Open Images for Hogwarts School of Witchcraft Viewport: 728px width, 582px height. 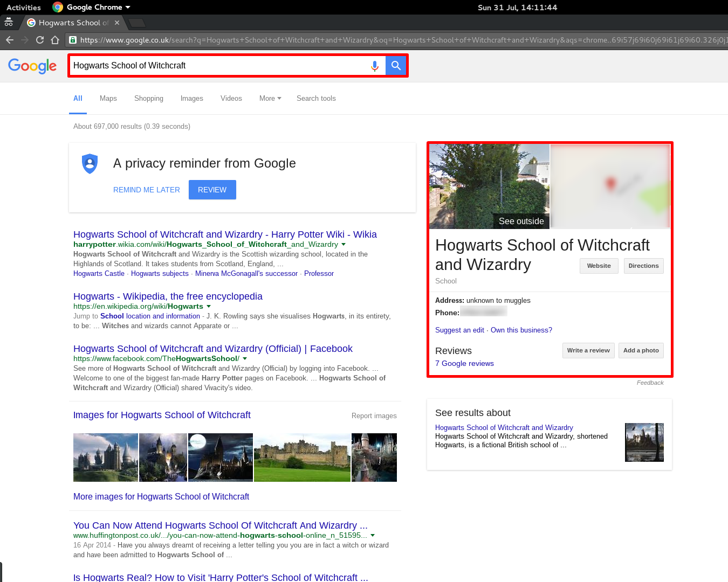162,415
